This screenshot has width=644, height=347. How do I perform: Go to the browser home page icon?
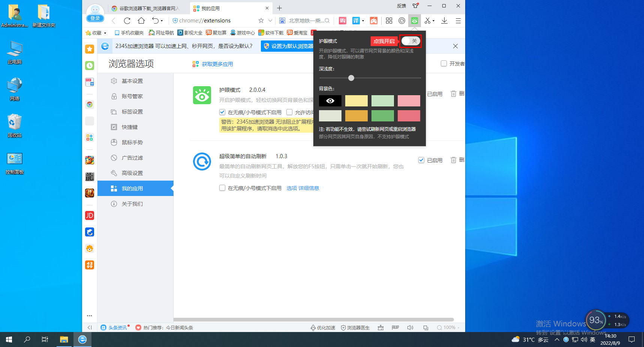click(x=141, y=21)
